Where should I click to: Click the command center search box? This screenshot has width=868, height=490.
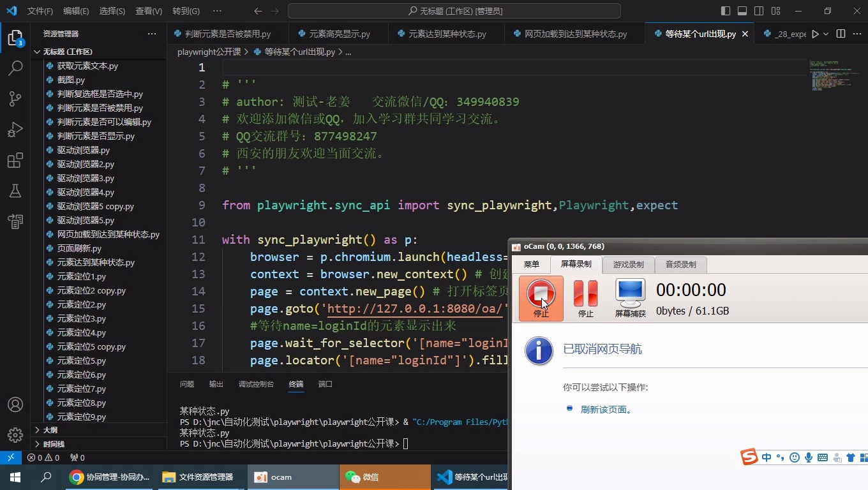454,11
